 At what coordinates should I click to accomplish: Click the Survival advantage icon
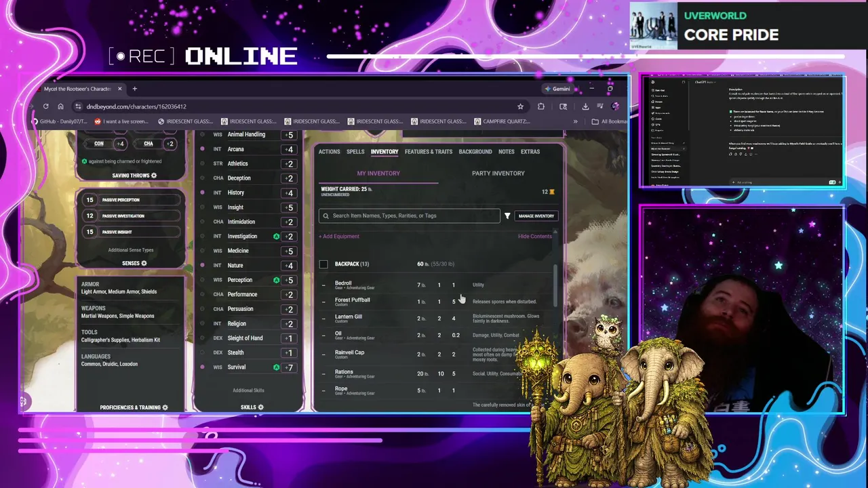pyautogui.click(x=276, y=367)
